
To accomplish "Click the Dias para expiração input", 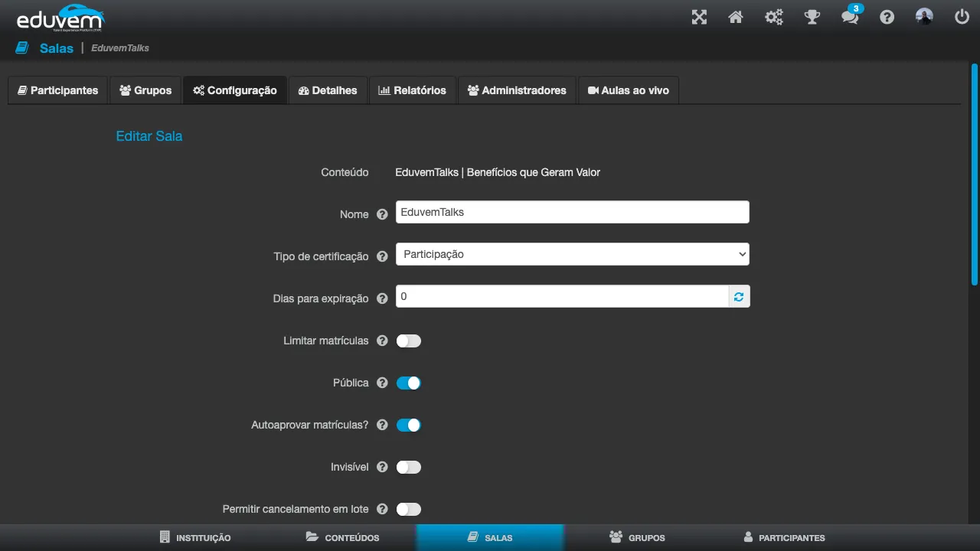I will coord(562,296).
